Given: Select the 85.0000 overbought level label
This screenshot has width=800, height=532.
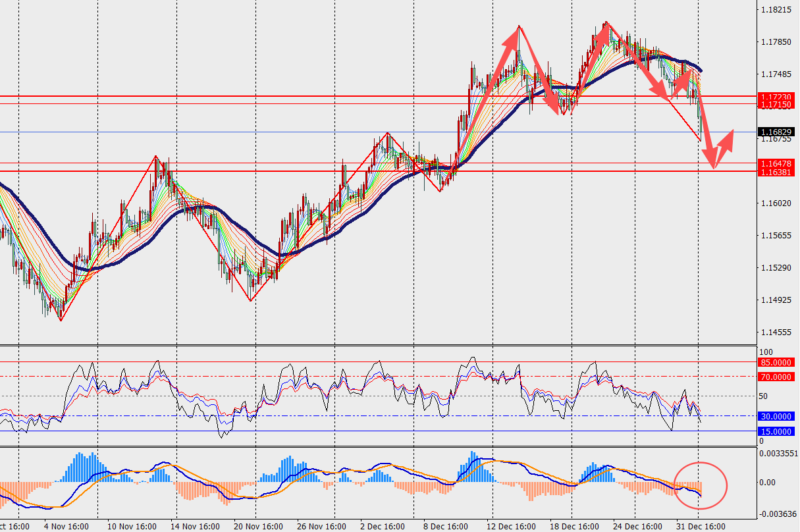Looking at the screenshot, I should (776, 362).
